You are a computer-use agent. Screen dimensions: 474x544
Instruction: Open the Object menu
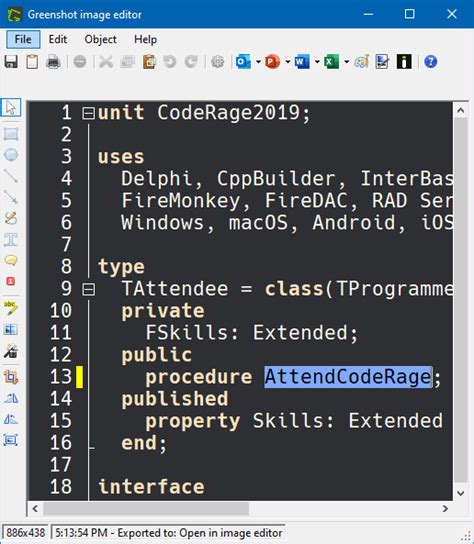point(101,39)
